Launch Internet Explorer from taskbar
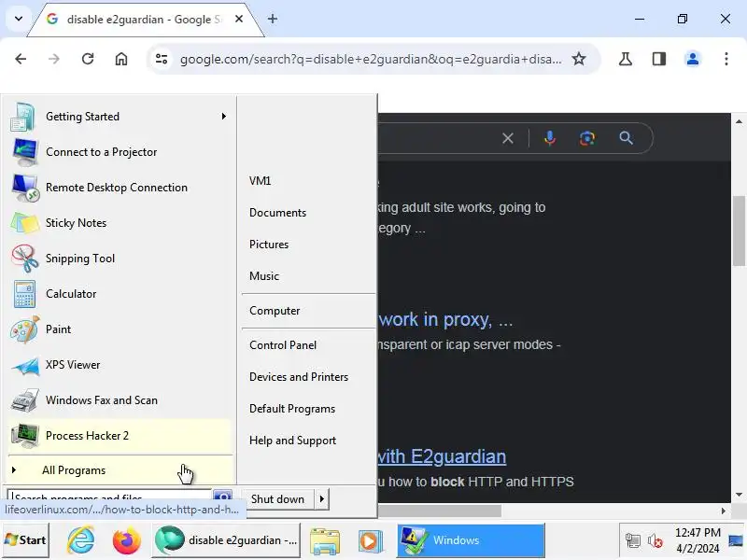The image size is (747, 560). [81, 540]
